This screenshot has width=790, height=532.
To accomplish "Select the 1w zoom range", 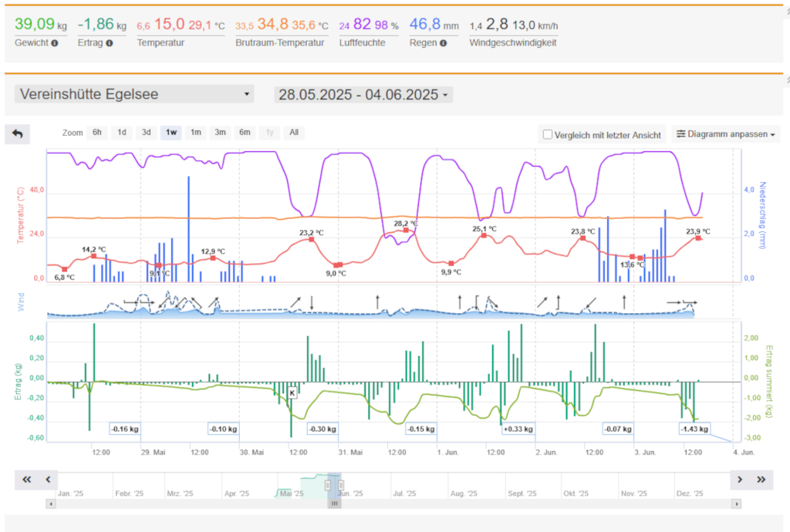I will 170,132.
